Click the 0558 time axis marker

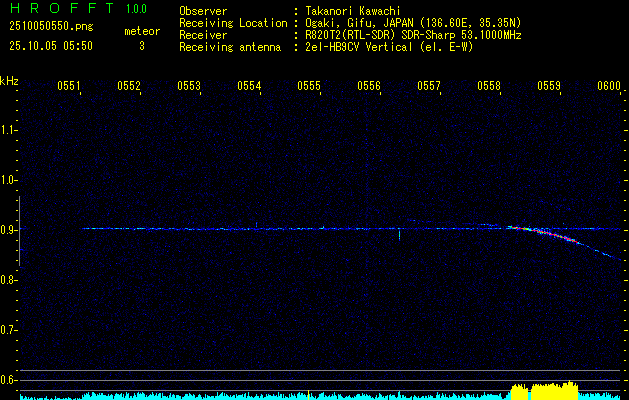489,86
